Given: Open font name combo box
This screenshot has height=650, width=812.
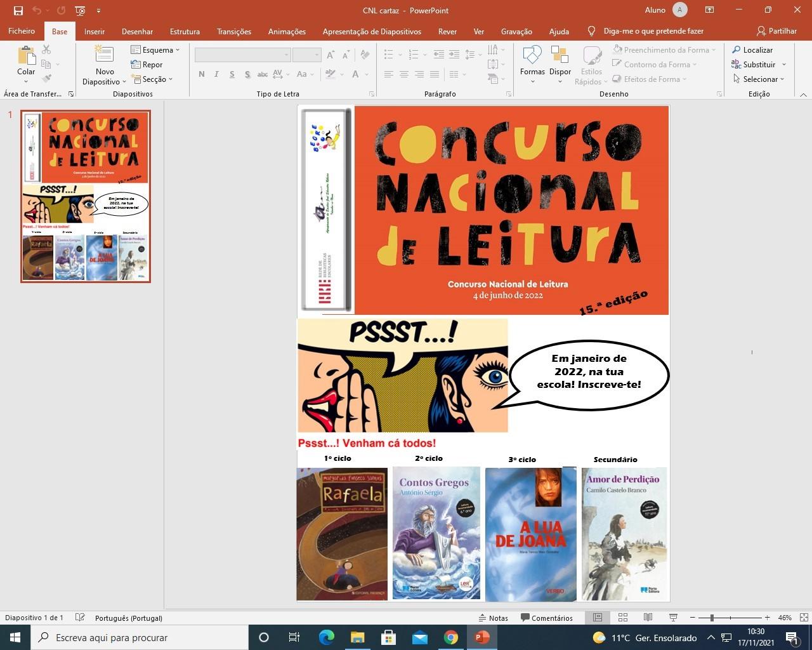Looking at the screenshot, I should coord(242,55).
